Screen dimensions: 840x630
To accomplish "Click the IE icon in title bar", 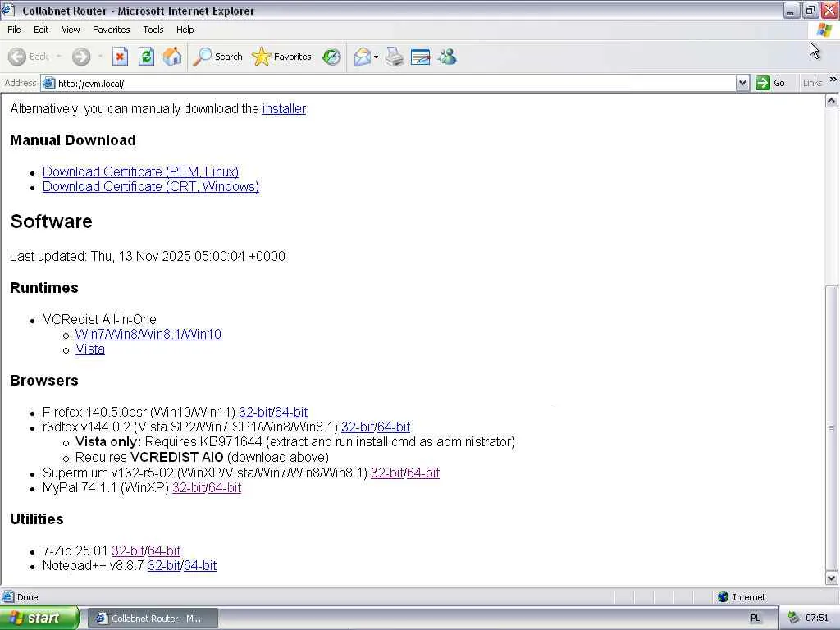I will pyautogui.click(x=8, y=10).
